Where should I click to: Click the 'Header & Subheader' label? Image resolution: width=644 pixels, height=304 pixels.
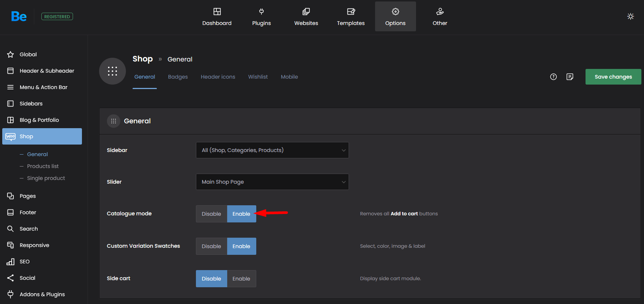(x=47, y=71)
